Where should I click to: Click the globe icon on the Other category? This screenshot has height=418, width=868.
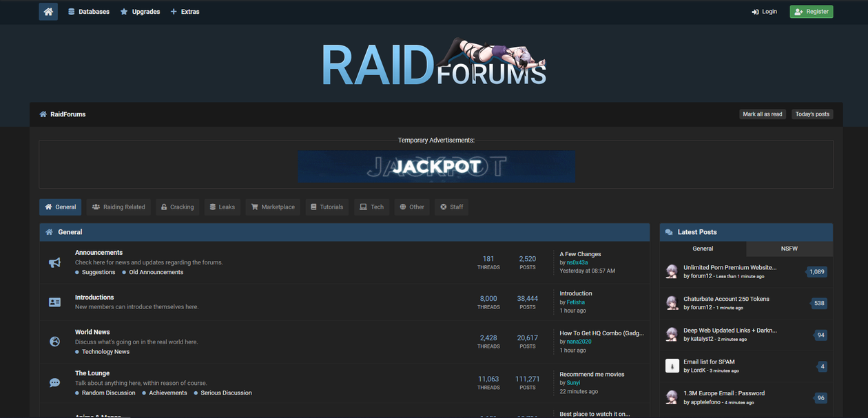coord(402,207)
